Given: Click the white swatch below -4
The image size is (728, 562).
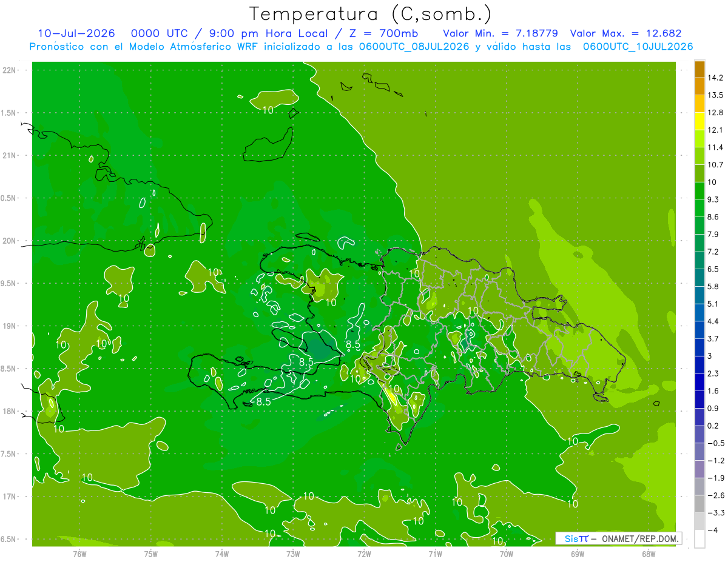Looking at the screenshot, I should [x=699, y=539].
